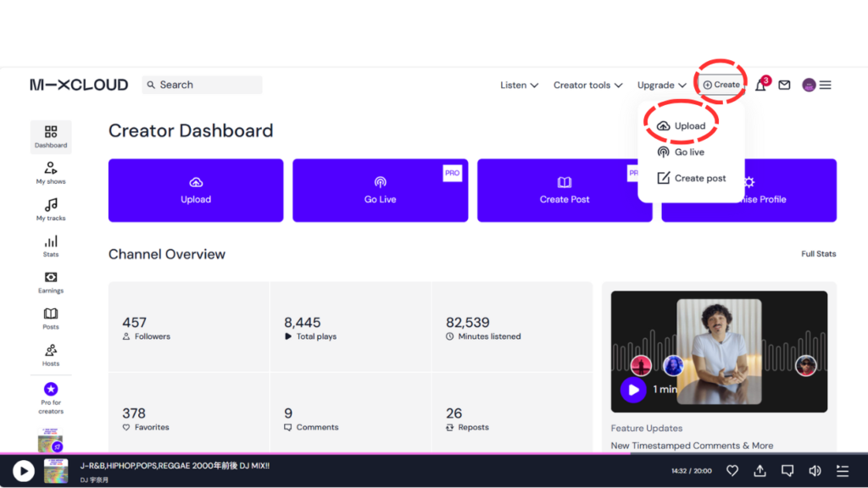The height and width of the screenshot is (488, 868).
Task: Mute the player volume speaker icon
Action: click(815, 471)
